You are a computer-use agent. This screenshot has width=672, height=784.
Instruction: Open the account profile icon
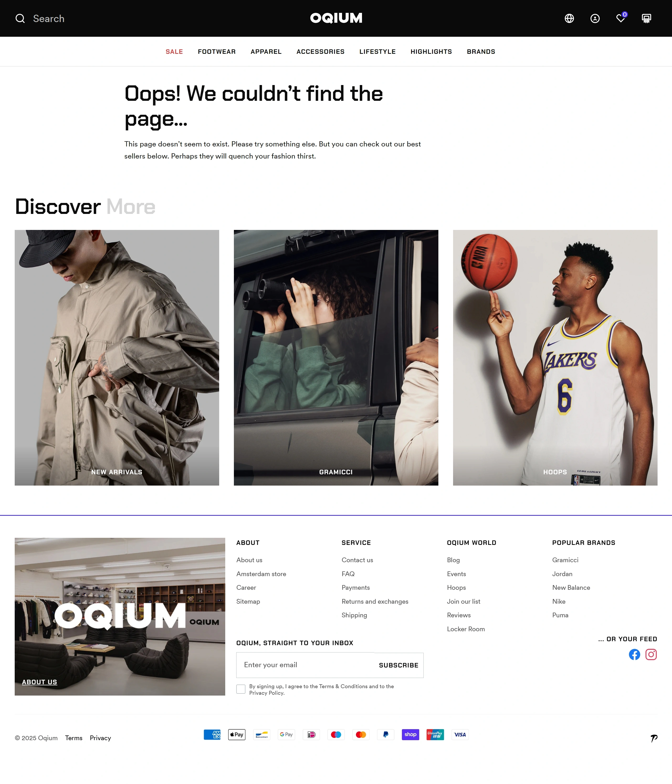click(595, 19)
